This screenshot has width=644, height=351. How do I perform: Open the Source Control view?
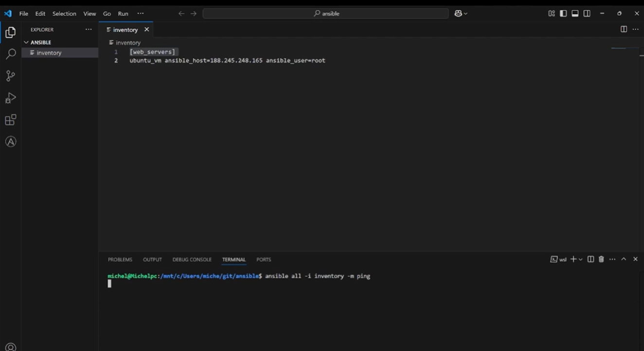pos(10,76)
